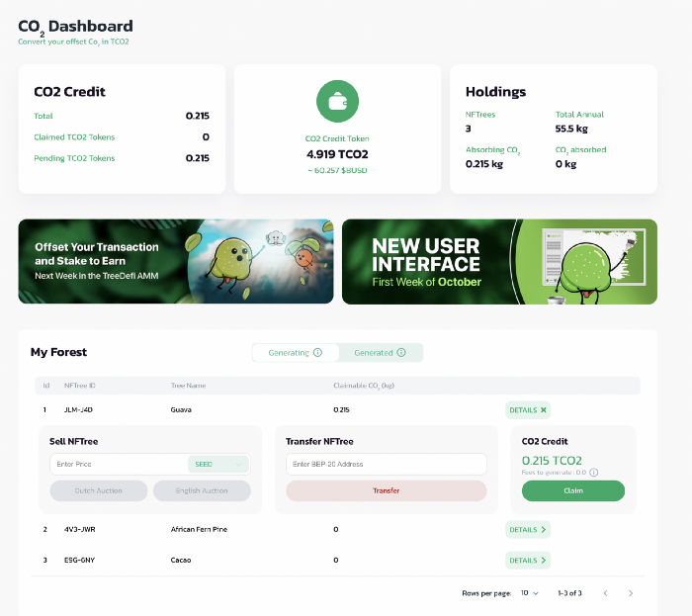Choose the English Auction option
This screenshot has width=692, height=616.
click(x=202, y=490)
